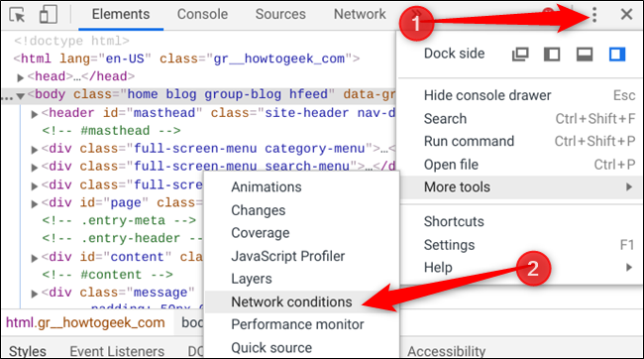This screenshot has width=644, height=359.
Task: Collapse the body element node
Action: 20,96
